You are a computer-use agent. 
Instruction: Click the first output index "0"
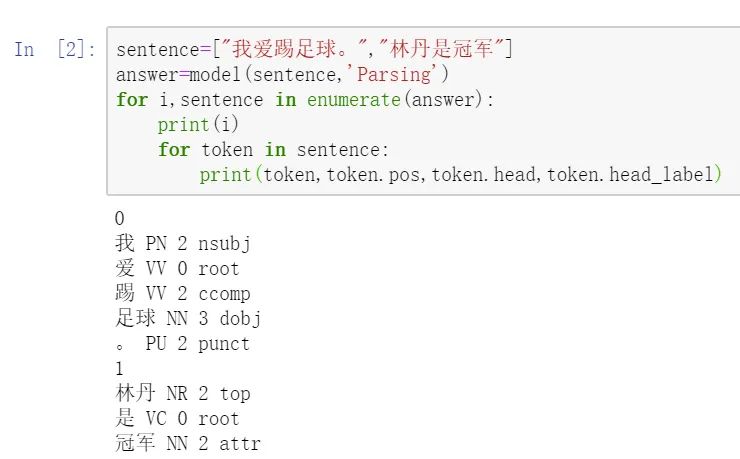coord(120,219)
